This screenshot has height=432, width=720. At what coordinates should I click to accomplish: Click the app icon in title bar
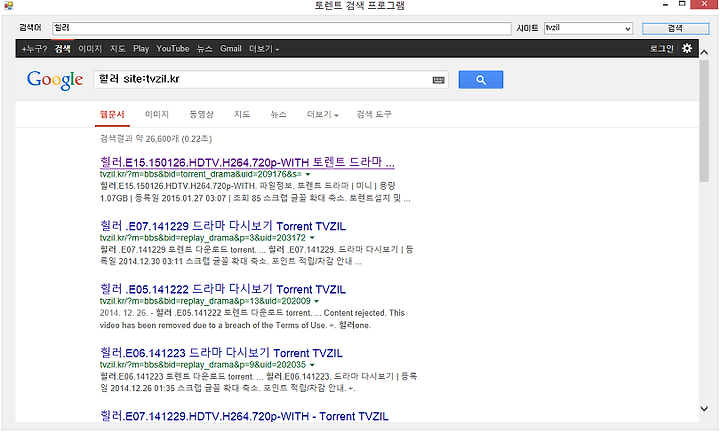8,6
